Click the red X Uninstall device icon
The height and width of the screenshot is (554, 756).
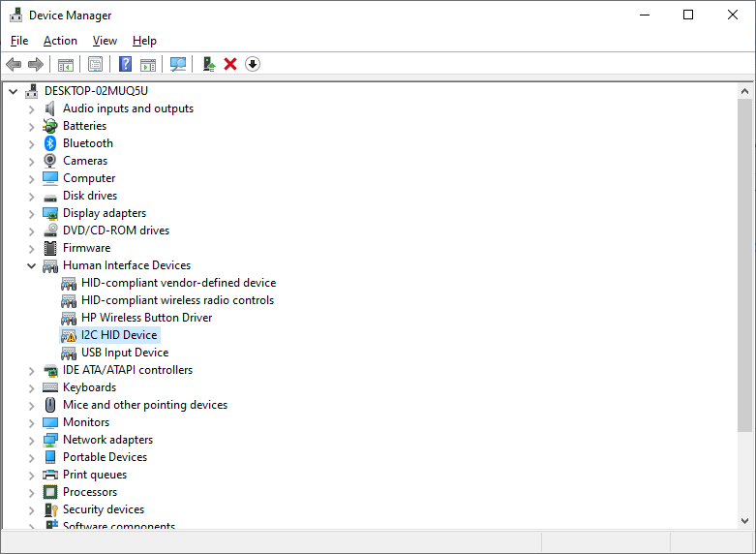230,64
